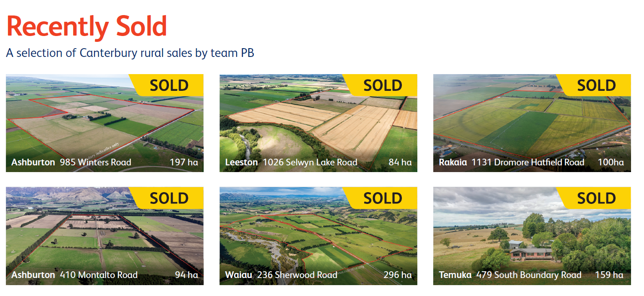Click the 94 ha area label
Image resolution: width=644 pixels, height=296 pixels.
point(186,275)
